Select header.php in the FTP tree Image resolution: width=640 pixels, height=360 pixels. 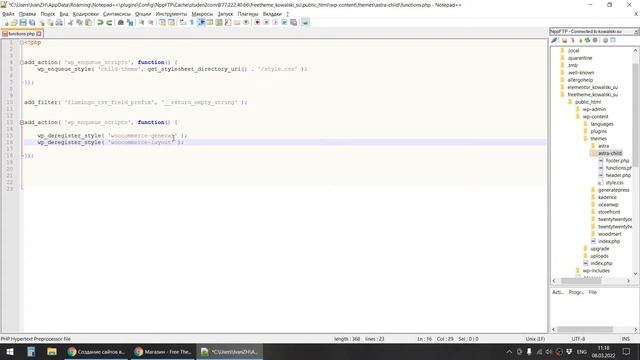tap(618, 175)
